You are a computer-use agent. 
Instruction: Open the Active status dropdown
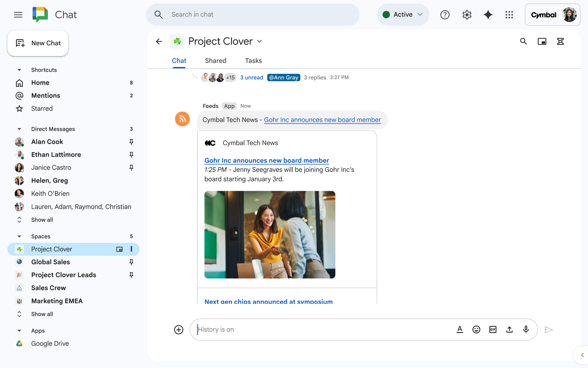(x=403, y=14)
